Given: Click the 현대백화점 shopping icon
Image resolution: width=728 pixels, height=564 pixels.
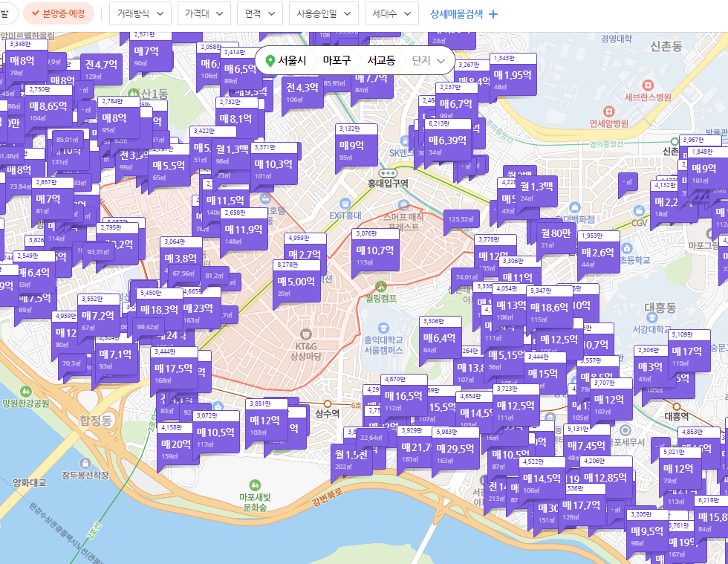Looking at the screenshot, I should [575, 207].
